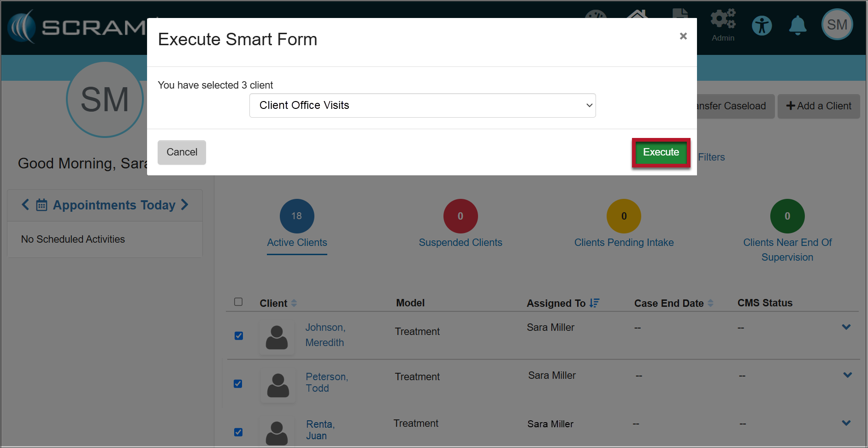The width and height of the screenshot is (868, 448).
Task: Close the Execute Smart Form dialog
Action: click(x=683, y=36)
